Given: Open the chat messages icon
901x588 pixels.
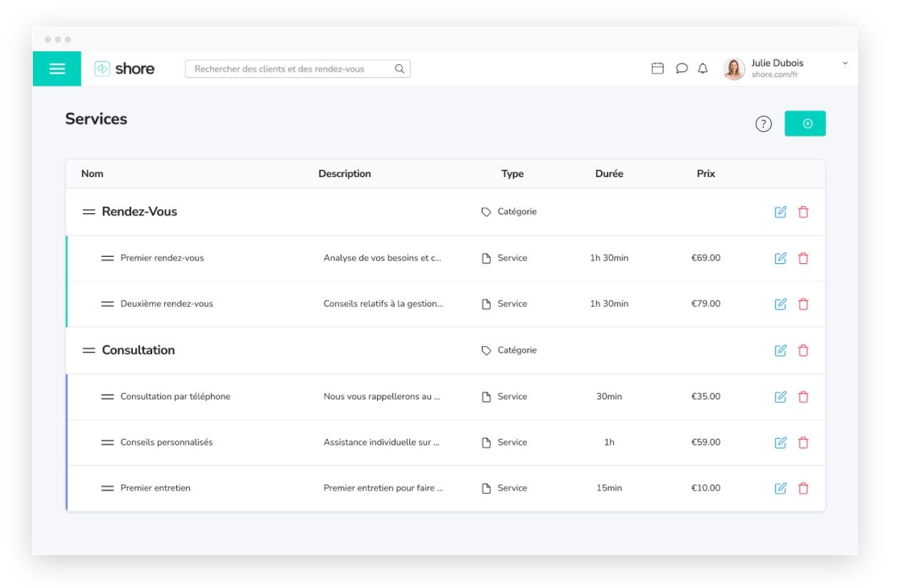Looking at the screenshot, I should point(681,69).
